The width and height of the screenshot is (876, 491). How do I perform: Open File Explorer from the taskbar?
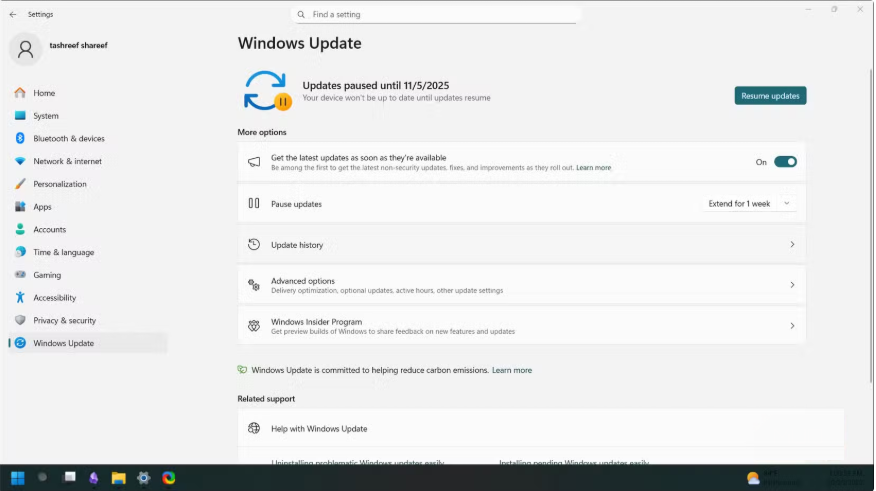[x=118, y=478]
